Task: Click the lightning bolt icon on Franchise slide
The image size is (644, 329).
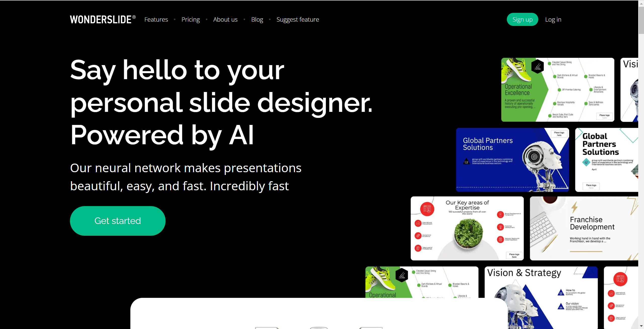Action: point(574,207)
